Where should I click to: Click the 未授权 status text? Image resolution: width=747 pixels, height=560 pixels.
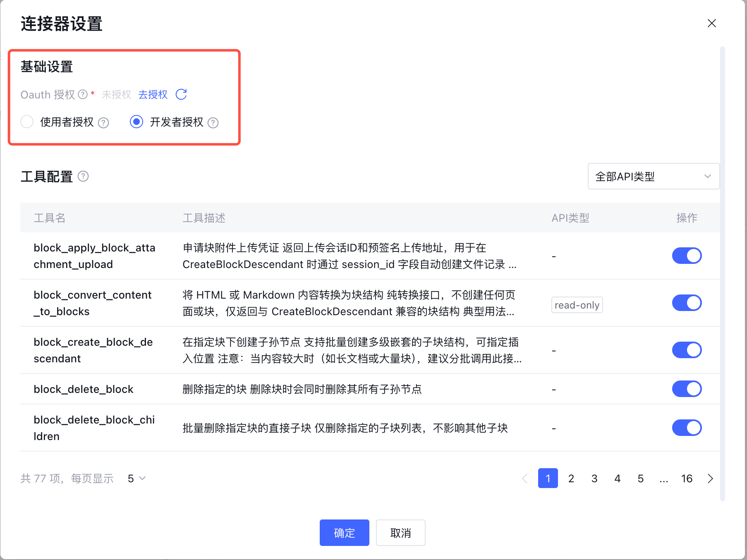pyautogui.click(x=116, y=95)
